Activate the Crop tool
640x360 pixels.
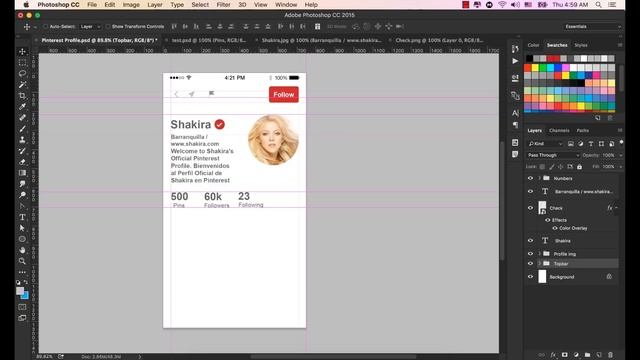(x=22, y=96)
